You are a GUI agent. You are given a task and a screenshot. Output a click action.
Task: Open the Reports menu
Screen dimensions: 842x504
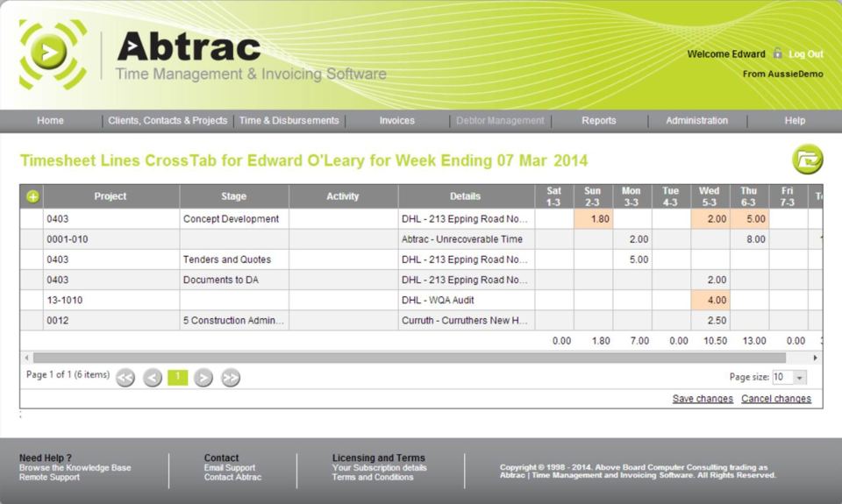599,121
